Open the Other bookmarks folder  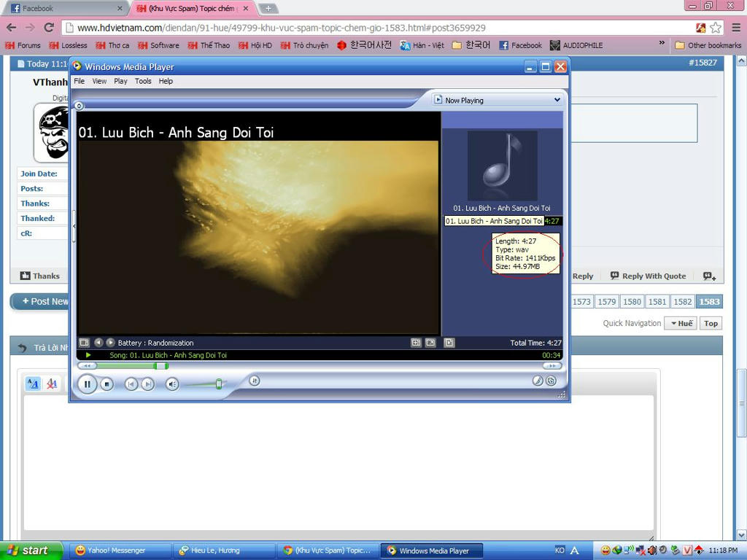click(x=708, y=45)
